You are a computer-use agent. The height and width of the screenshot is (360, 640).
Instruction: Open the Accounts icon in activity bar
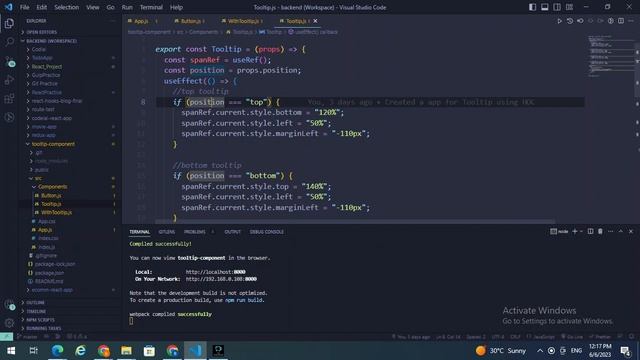coord(9,305)
